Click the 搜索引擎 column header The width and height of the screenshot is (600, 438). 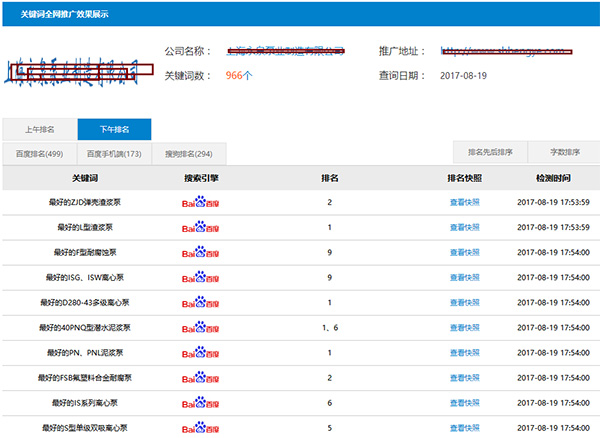tap(201, 178)
